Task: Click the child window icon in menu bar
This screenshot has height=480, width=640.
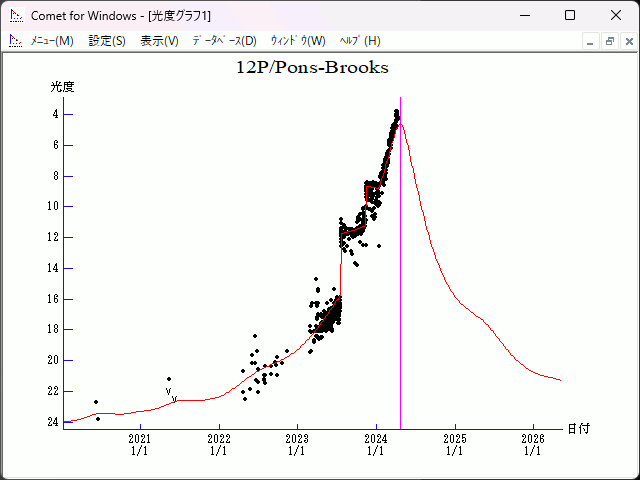Action: [x=16, y=41]
